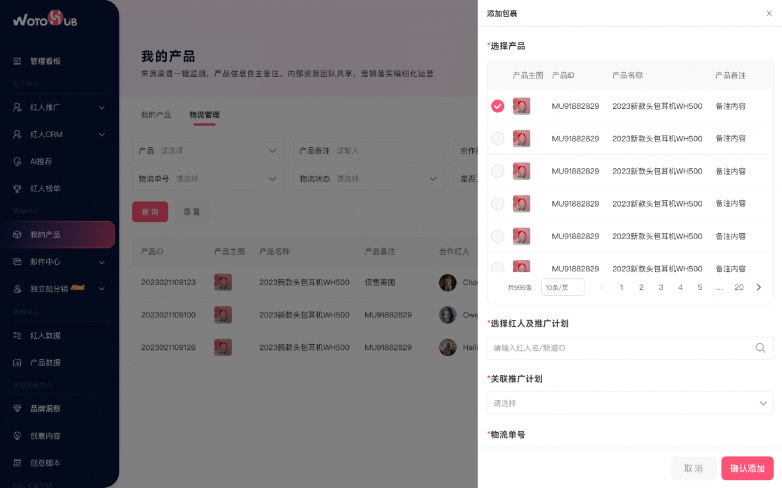Click the 确认添加 confirm button
This screenshot has width=782, height=488.
(747, 468)
